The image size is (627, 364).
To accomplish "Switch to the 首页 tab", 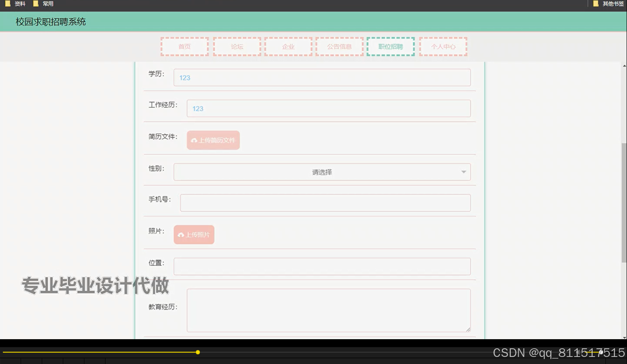I will click(184, 46).
